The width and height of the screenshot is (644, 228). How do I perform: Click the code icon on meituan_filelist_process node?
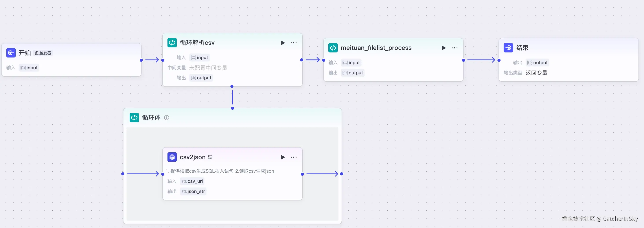(333, 48)
